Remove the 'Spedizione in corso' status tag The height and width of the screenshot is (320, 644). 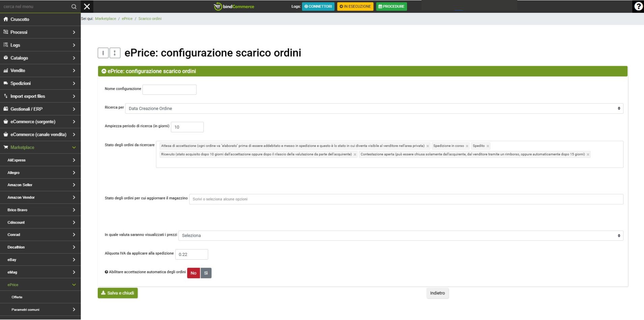[467, 146]
